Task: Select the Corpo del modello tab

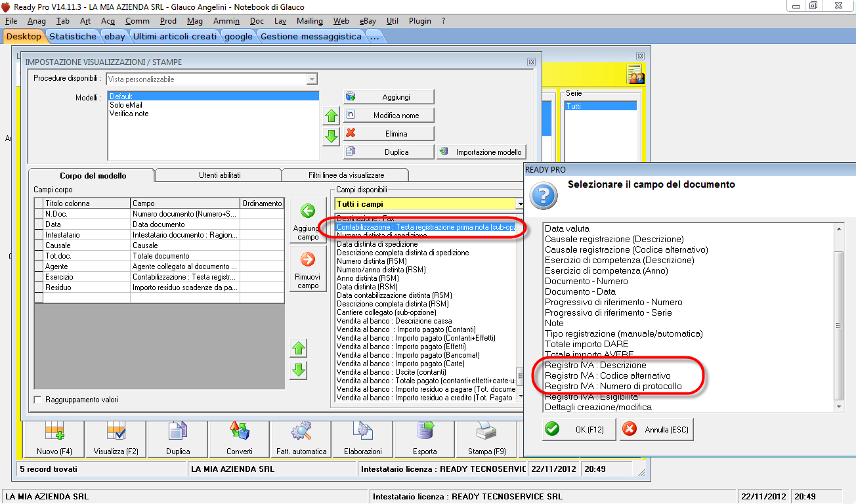Action: tap(93, 176)
